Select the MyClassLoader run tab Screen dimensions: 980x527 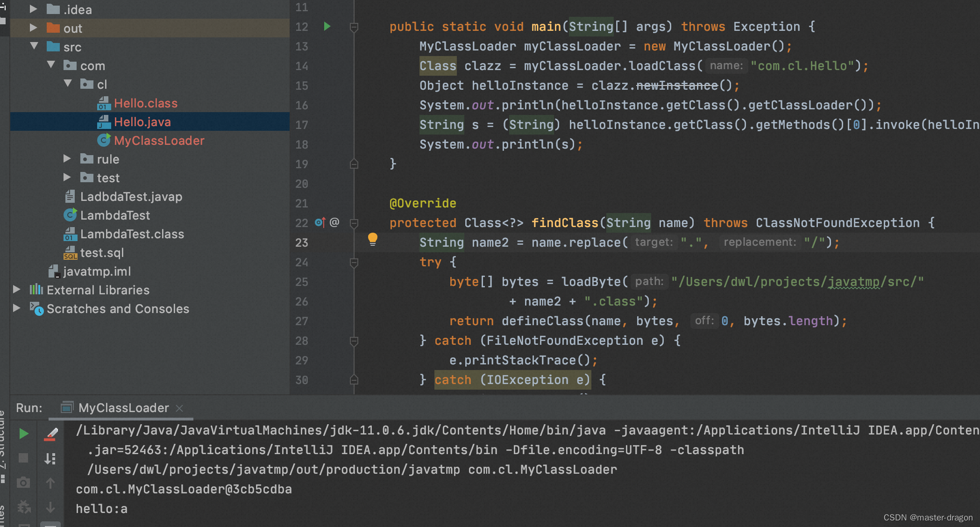pyautogui.click(x=123, y=408)
